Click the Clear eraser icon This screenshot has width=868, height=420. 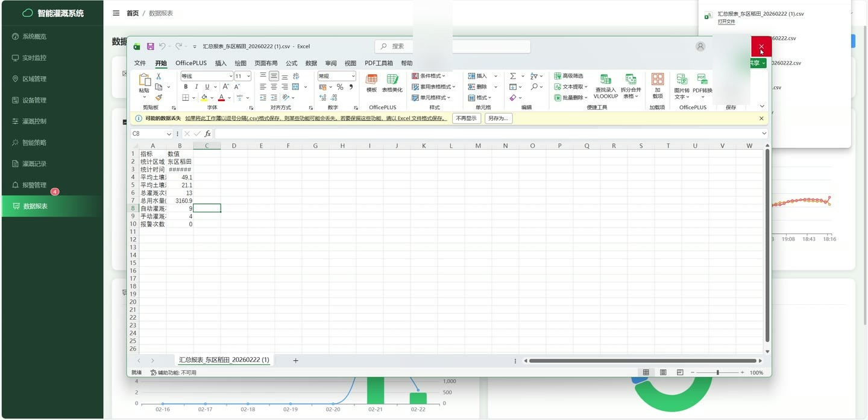(x=512, y=97)
